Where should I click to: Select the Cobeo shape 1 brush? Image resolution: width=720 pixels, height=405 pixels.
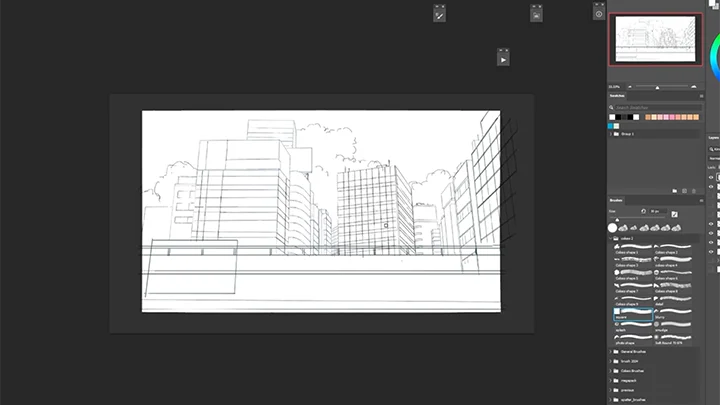coord(633,249)
